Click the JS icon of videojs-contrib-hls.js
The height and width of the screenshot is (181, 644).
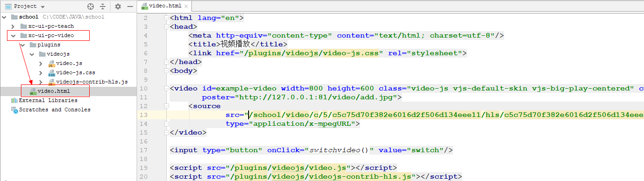tap(51, 82)
